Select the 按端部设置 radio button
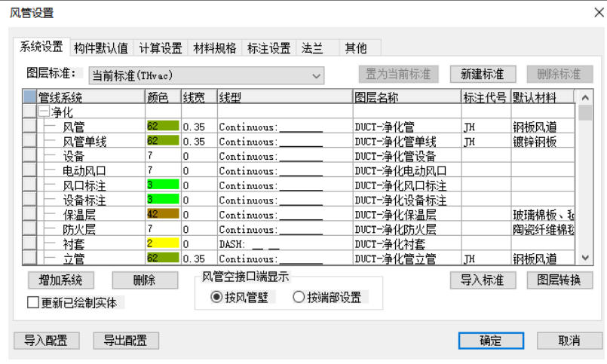The width and height of the screenshot is (607, 364). 299,297
